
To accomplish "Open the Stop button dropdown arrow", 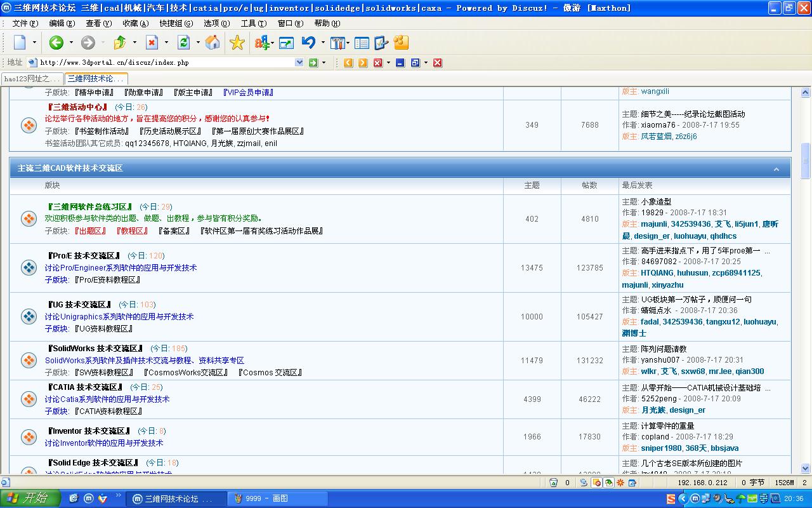I will click(x=166, y=43).
